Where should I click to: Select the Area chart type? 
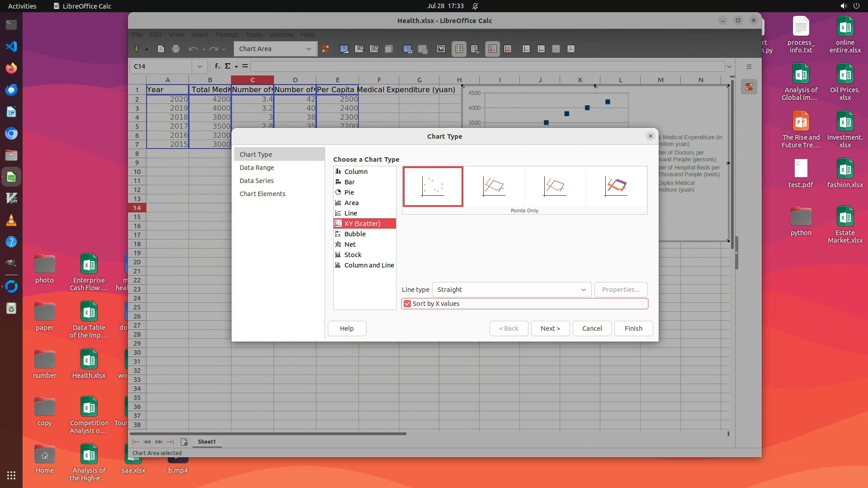click(x=351, y=203)
